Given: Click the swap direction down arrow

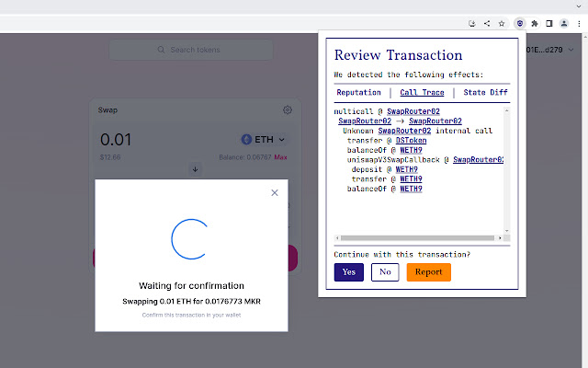Looking at the screenshot, I should pyautogui.click(x=195, y=169).
